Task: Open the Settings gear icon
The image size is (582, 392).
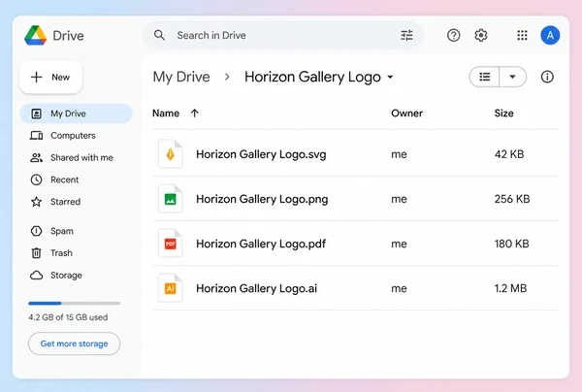Action: pyautogui.click(x=481, y=35)
